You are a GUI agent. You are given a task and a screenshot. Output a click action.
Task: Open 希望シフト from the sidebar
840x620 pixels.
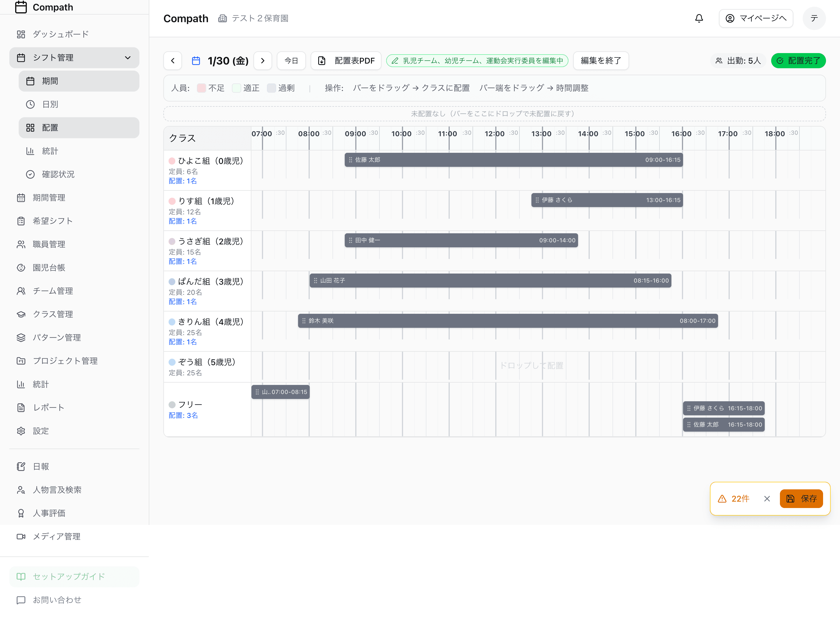coord(52,221)
